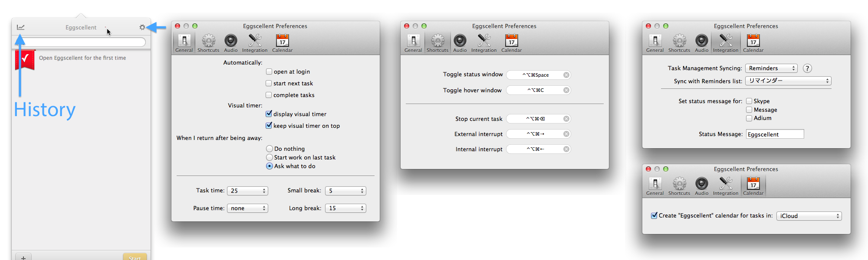
Task: Click the Start button in Eggscellent
Action: pyautogui.click(x=135, y=257)
